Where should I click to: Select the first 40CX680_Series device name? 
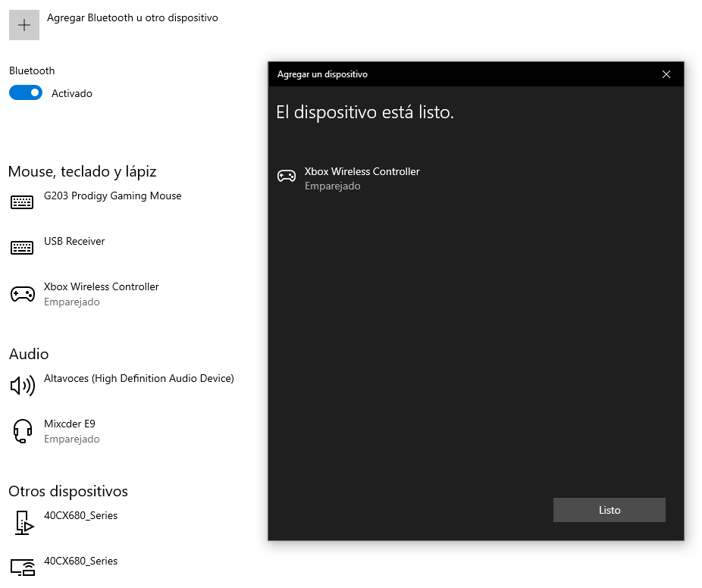point(80,515)
